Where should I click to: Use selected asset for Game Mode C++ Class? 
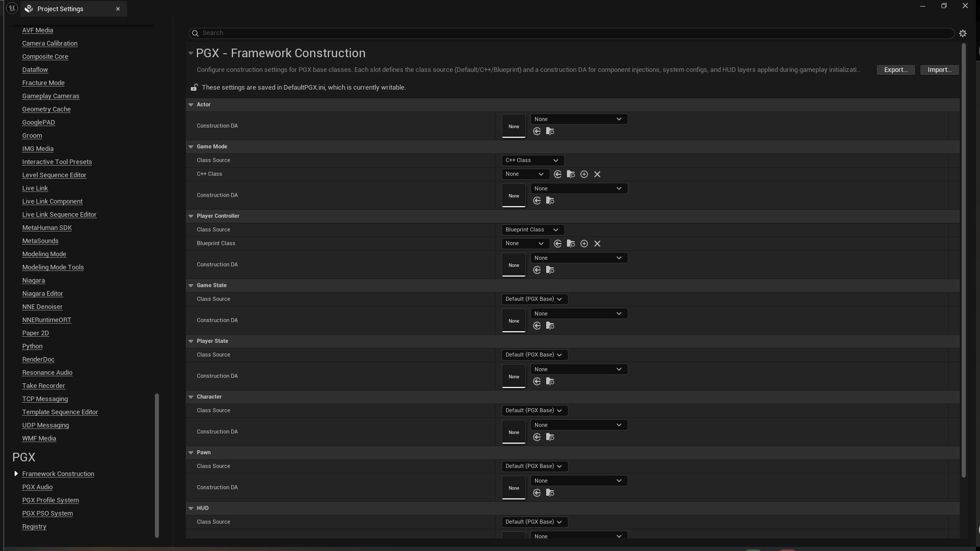[x=558, y=174]
